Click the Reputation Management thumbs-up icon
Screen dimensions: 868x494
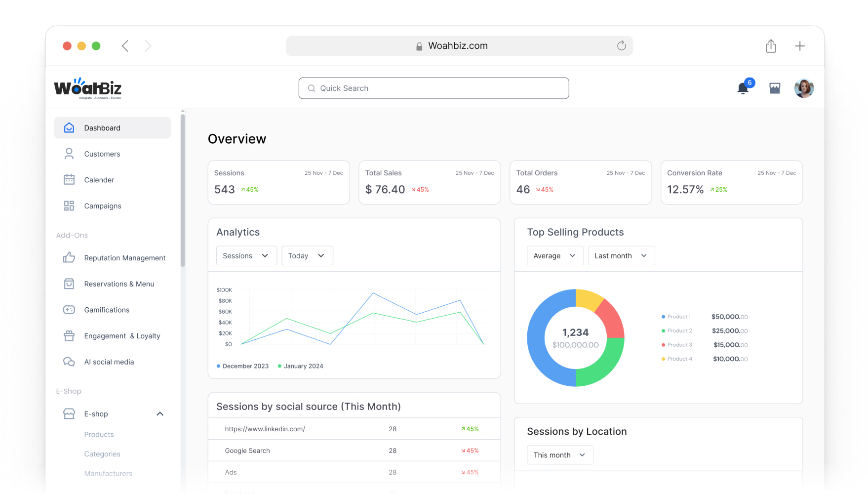coord(69,258)
